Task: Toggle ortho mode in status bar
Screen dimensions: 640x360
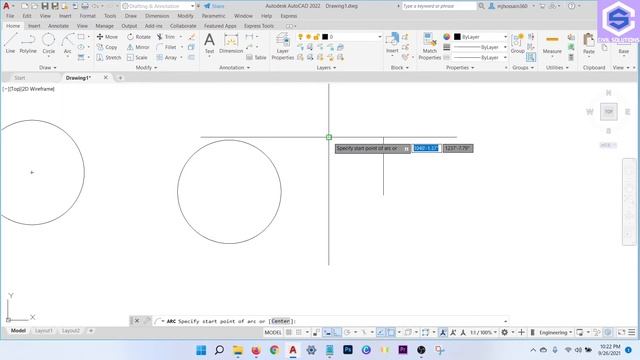Action: tap(336, 332)
